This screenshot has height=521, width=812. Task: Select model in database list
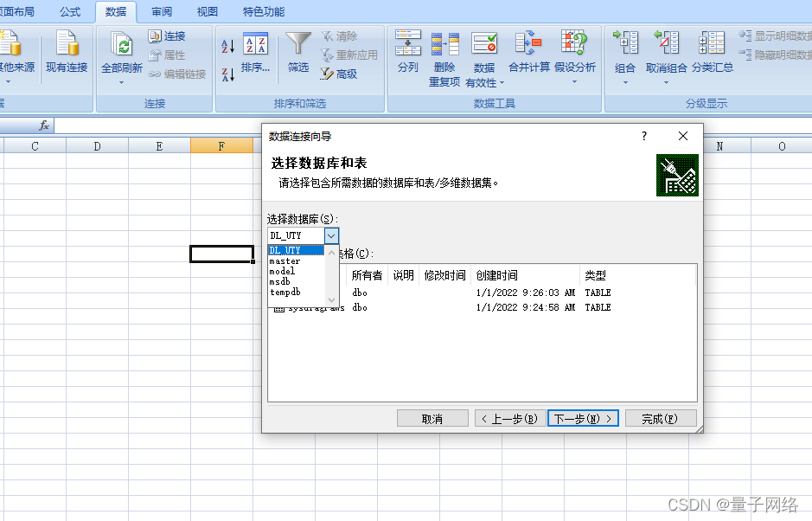pos(297,271)
